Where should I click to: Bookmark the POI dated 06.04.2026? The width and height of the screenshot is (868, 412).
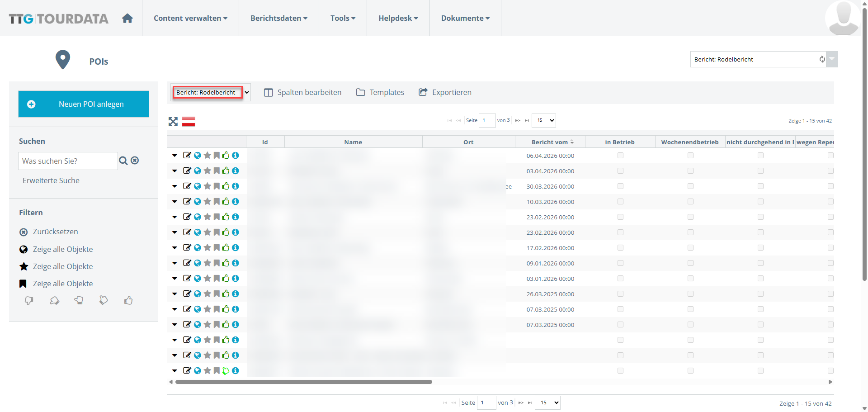[x=217, y=156]
